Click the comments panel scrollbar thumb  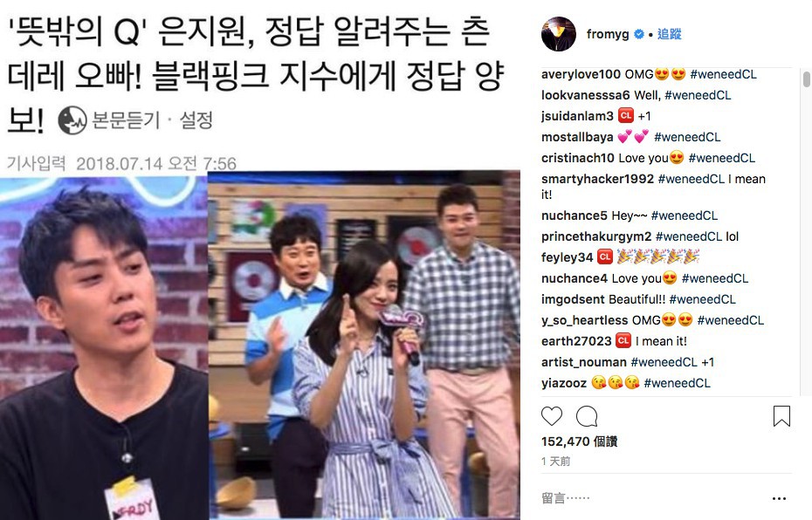coord(806,79)
